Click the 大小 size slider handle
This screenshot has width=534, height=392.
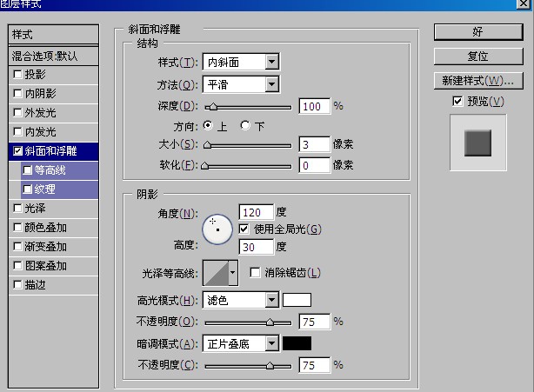pos(207,145)
